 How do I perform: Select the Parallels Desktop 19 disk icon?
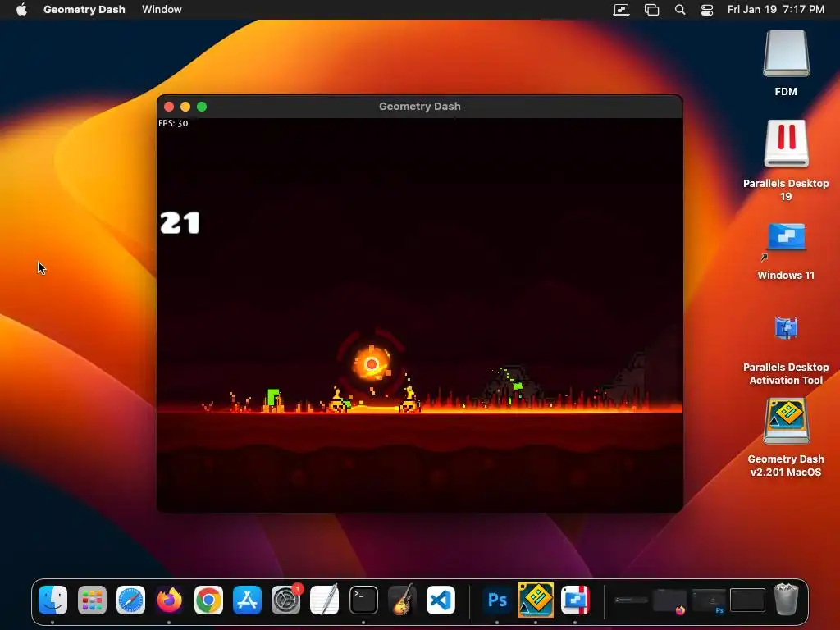coord(786,144)
